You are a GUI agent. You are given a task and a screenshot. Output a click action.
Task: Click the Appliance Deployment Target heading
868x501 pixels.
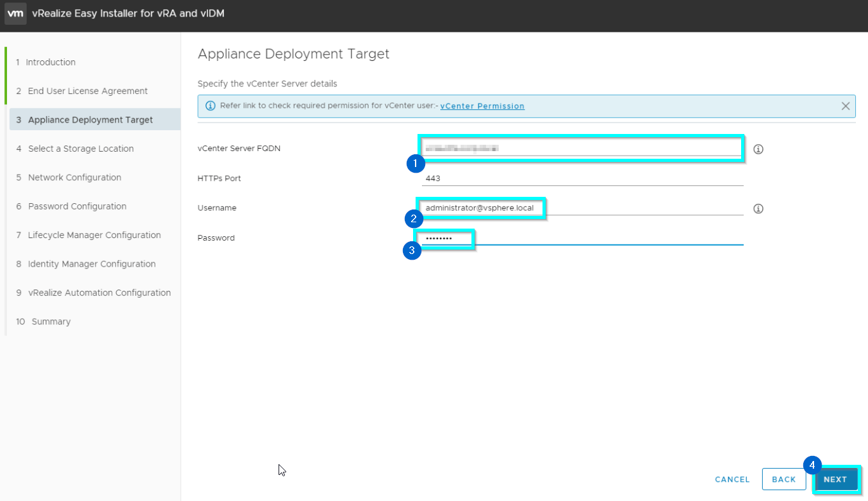[293, 54]
